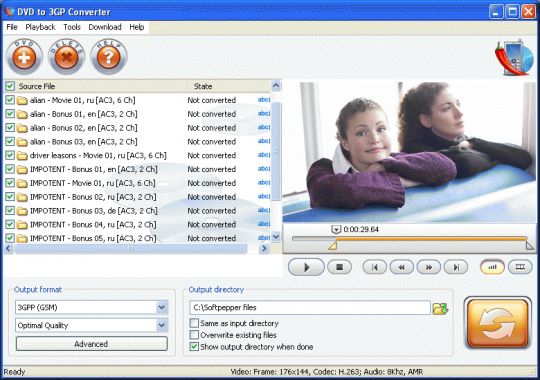Enable Overwrite existing files
540x380 pixels.
coord(194,335)
